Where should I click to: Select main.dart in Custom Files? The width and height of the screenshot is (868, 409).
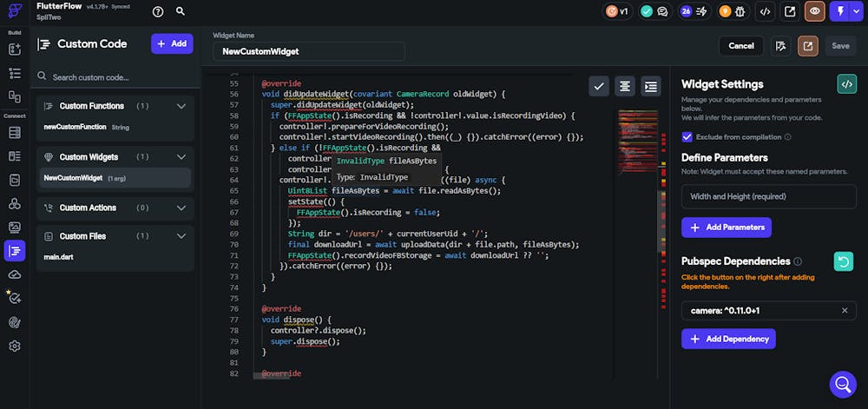pyautogui.click(x=59, y=256)
